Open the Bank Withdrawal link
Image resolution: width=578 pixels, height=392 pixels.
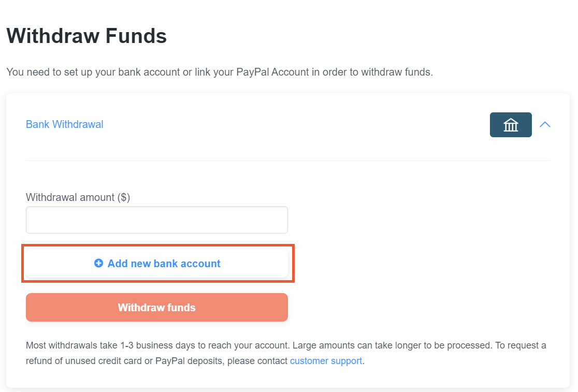click(x=65, y=124)
